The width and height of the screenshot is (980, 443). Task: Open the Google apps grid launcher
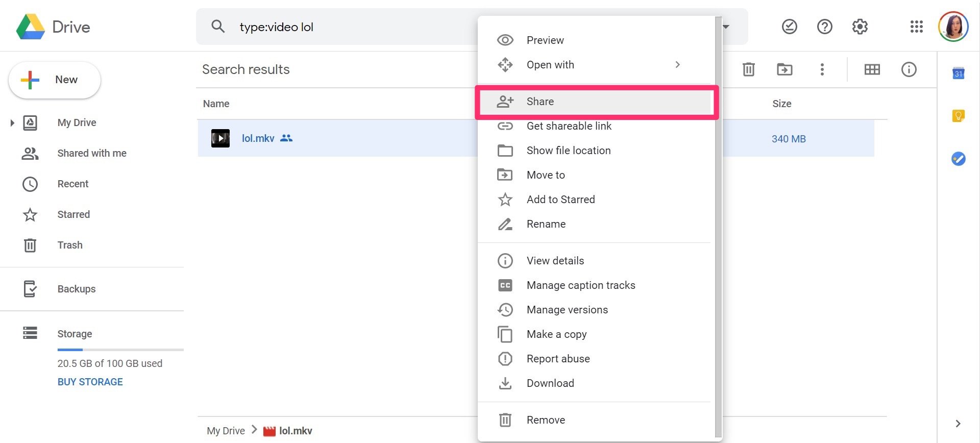[916, 27]
